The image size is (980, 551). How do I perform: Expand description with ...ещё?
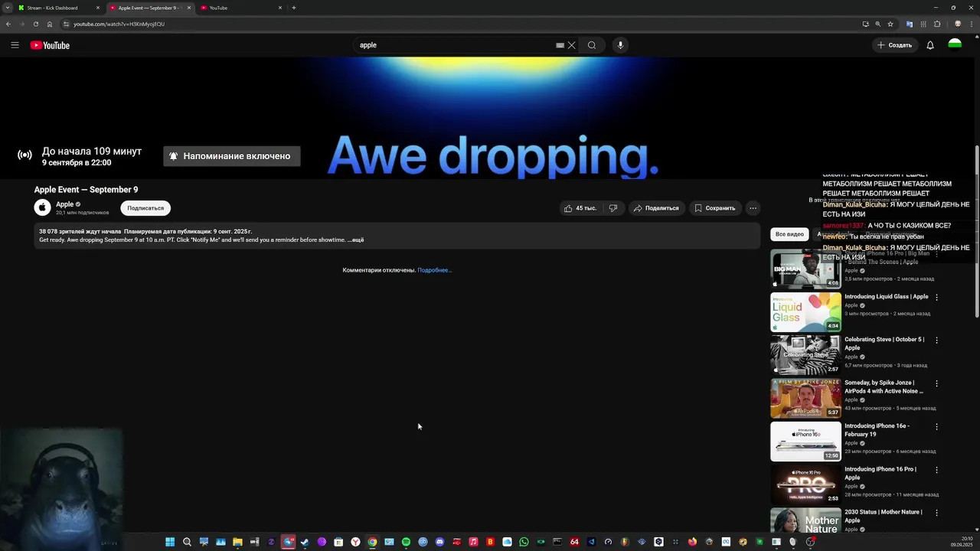pyautogui.click(x=356, y=240)
